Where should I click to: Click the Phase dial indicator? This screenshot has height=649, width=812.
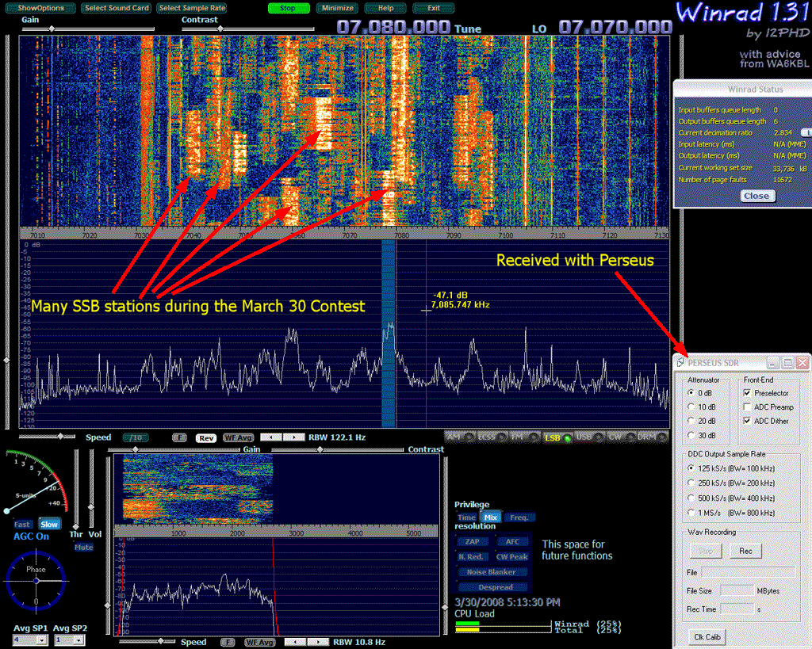tap(36, 581)
